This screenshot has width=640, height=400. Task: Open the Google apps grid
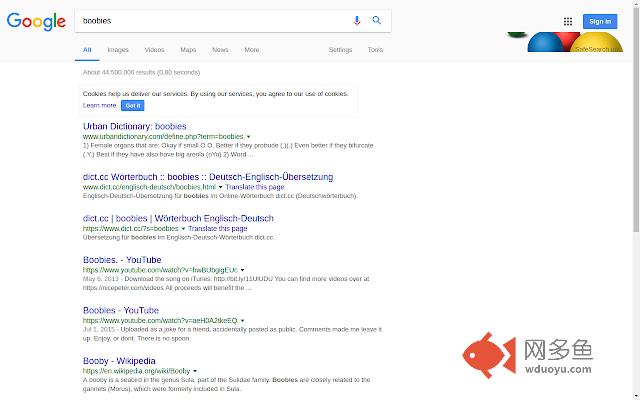click(568, 21)
